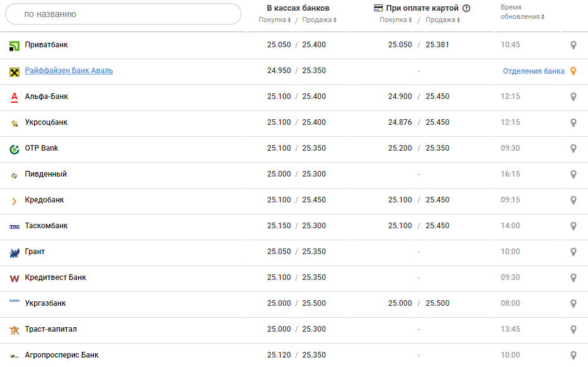588x367 pixels.
Task: Select the Приватбанк bank name
Action: (x=46, y=45)
